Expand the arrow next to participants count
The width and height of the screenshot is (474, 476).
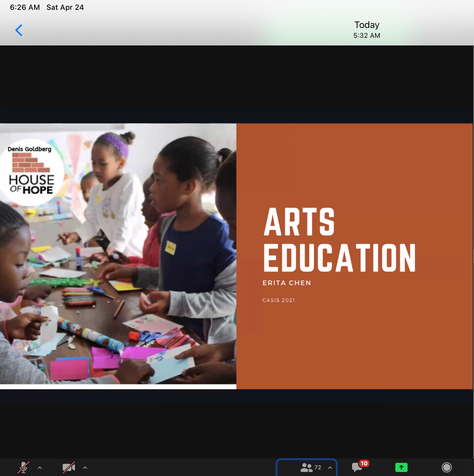click(330, 468)
